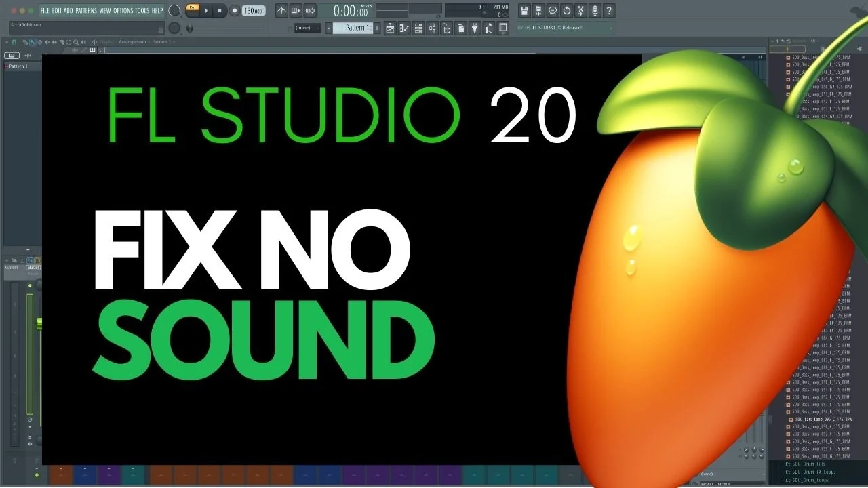The height and width of the screenshot is (488, 868).
Task: Open the OPTIONS menu
Action: [x=123, y=11]
